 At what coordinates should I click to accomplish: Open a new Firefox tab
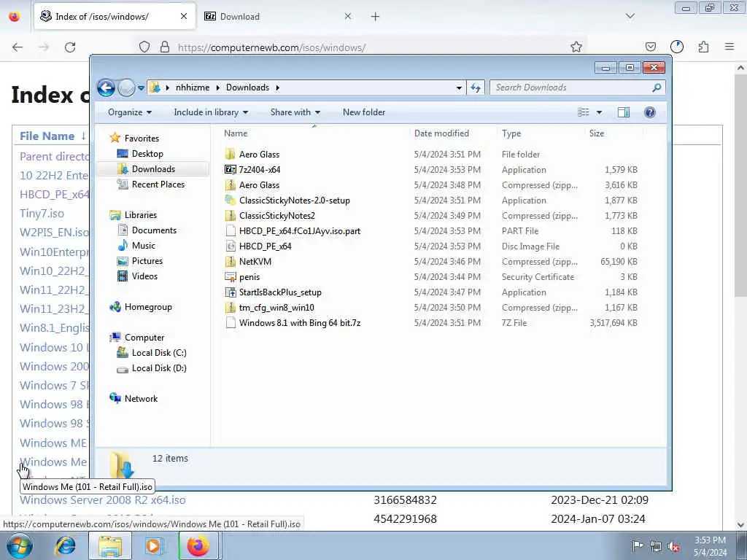376,17
